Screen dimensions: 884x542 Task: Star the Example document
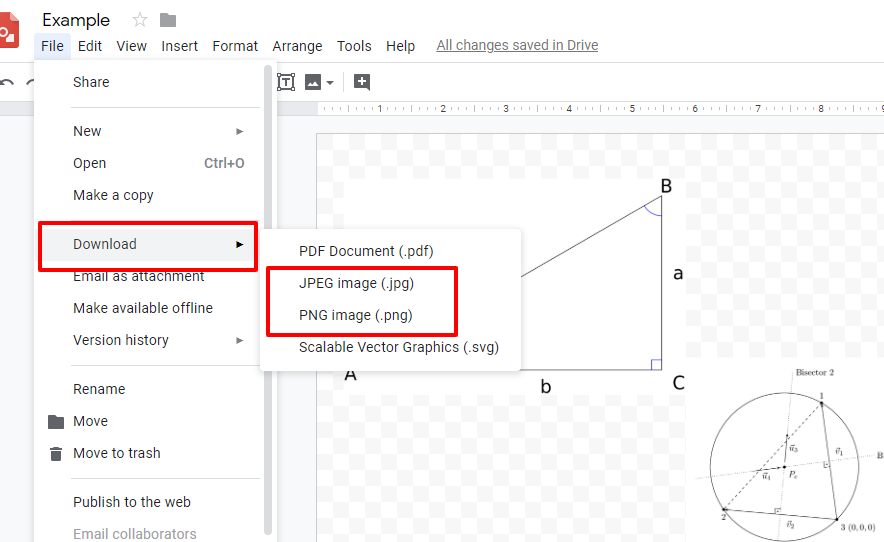[x=139, y=20]
